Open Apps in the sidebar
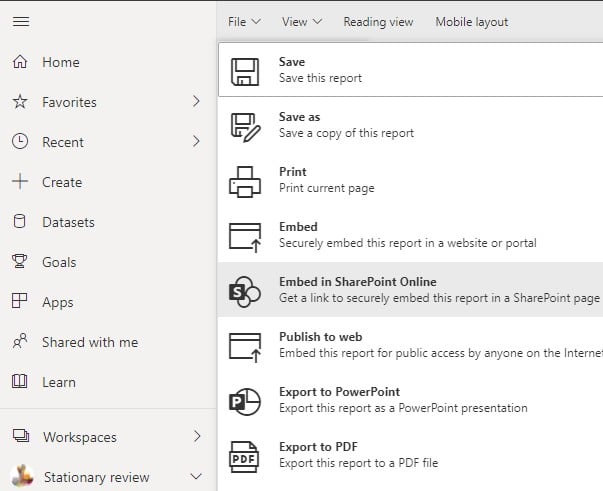This screenshot has width=603, height=491. coord(58,302)
